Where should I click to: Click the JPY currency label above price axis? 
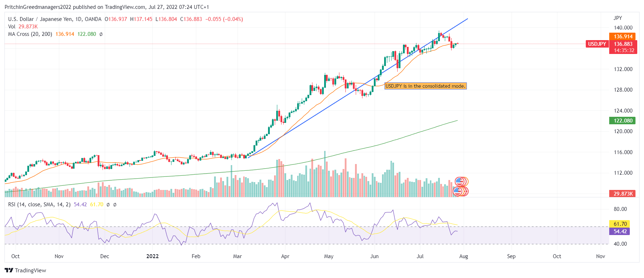[617, 18]
